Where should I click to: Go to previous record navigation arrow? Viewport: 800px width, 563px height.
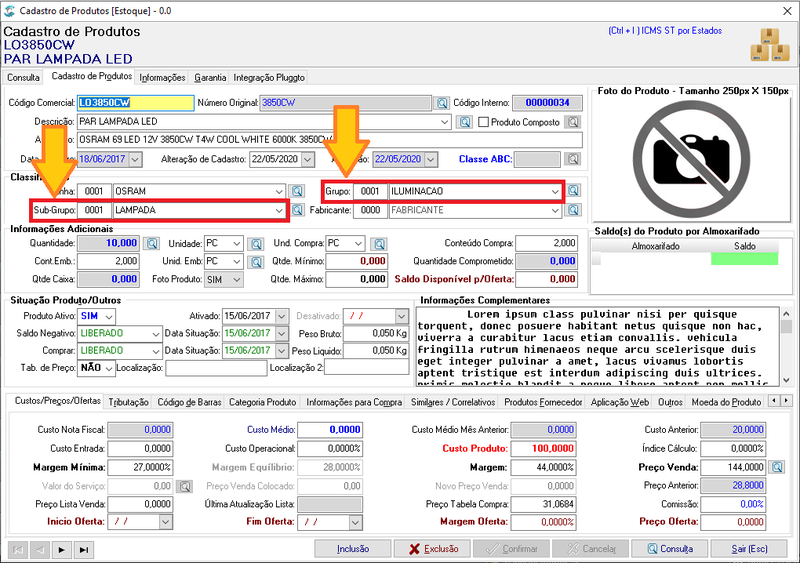point(40,550)
